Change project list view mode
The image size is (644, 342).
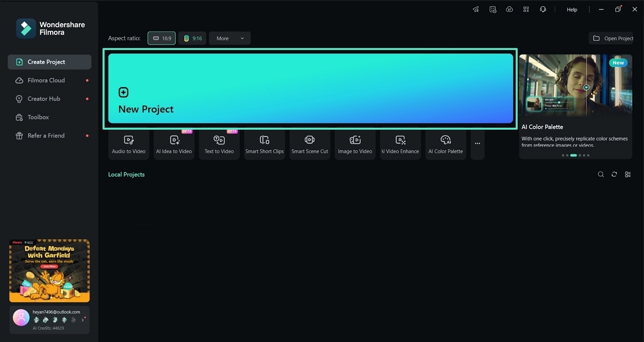[628, 174]
